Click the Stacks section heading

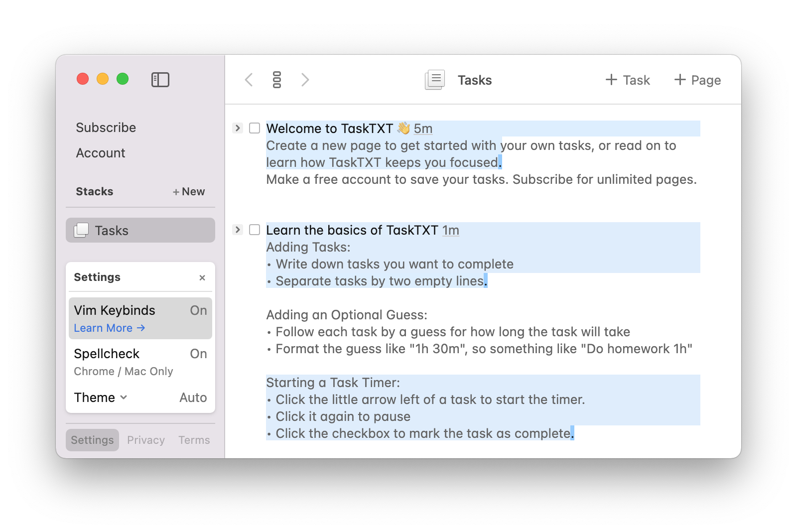pos(95,191)
